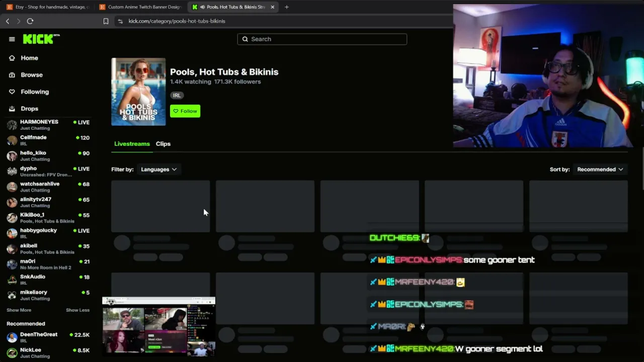The height and width of the screenshot is (362, 644).
Task: Go forward in the browser
Action: 19,21
